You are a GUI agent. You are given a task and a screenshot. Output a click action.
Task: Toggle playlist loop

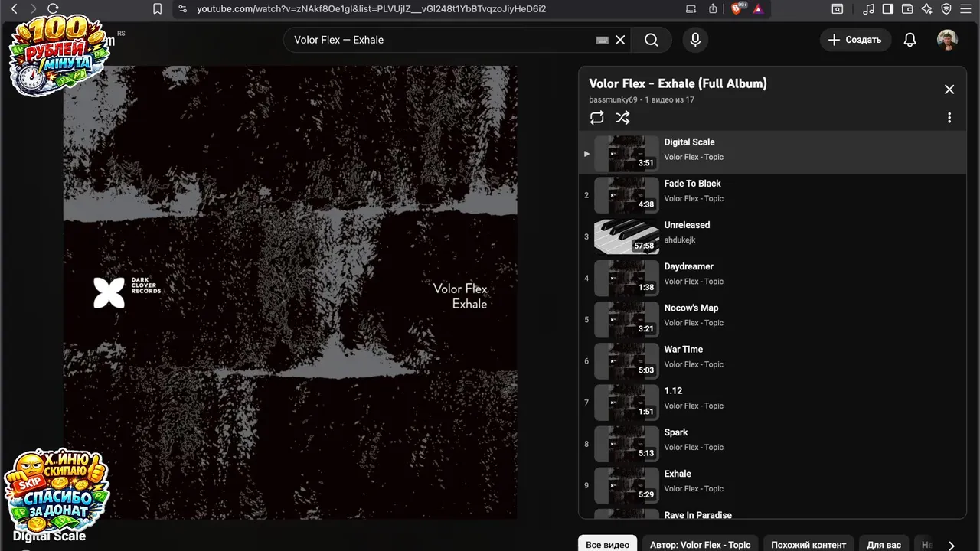(x=597, y=118)
